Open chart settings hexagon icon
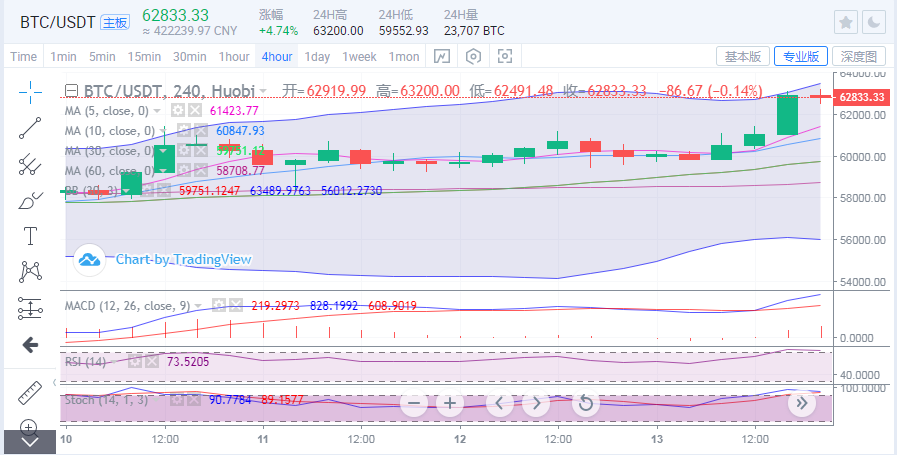Viewport: 897px width, 455px height. [473, 56]
